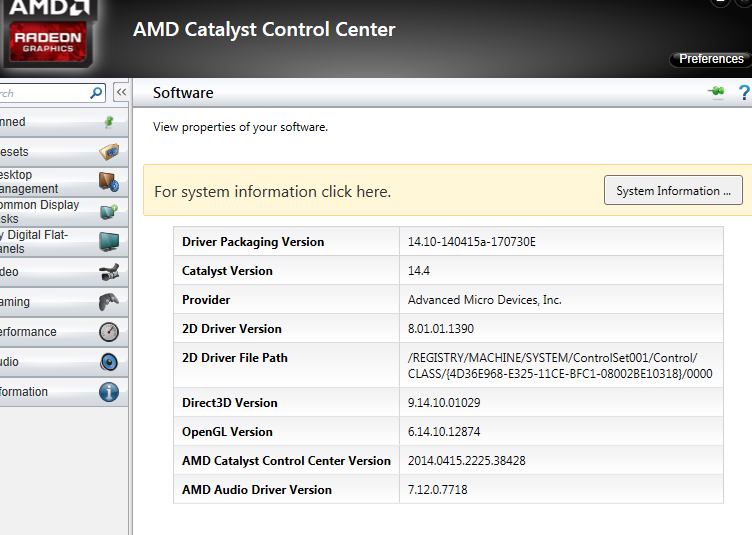The width and height of the screenshot is (752, 535).
Task: Select 'Driver Packaging Version' label cell
Action: click(x=286, y=242)
